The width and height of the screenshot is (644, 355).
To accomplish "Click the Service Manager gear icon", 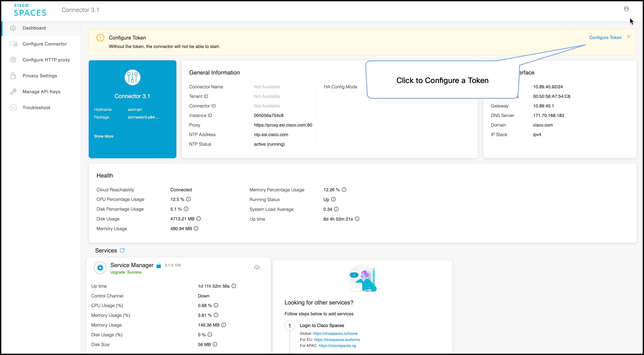I will coord(100,268).
